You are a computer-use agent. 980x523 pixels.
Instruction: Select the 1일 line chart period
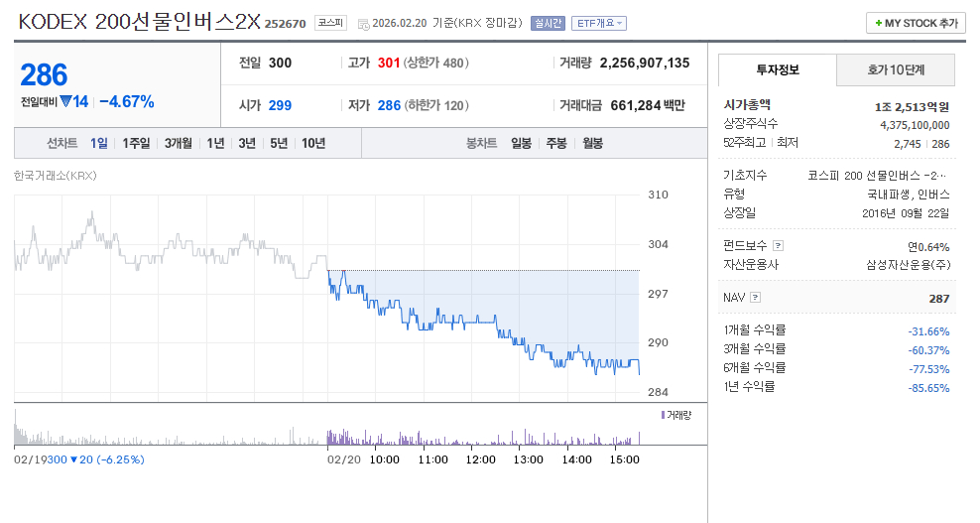pos(98,143)
